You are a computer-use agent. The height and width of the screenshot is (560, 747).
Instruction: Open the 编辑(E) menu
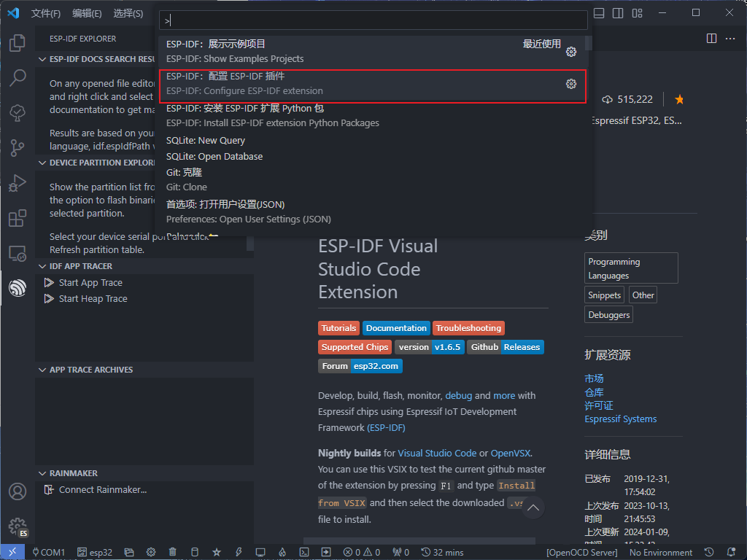click(x=87, y=13)
